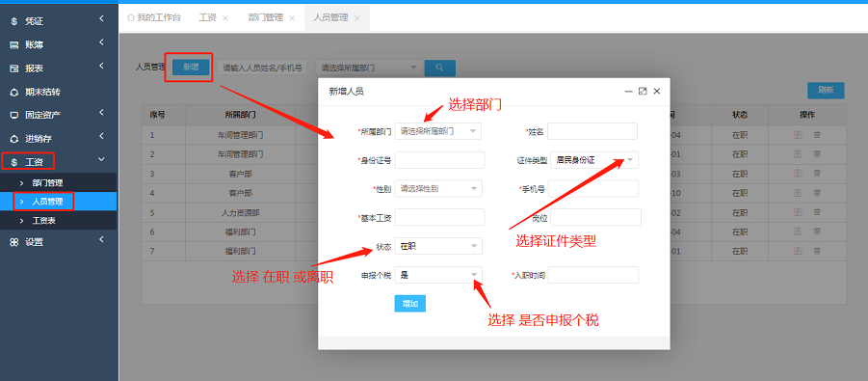Click the delete trash icon in row 1
The height and width of the screenshot is (381, 868).
click(x=817, y=135)
